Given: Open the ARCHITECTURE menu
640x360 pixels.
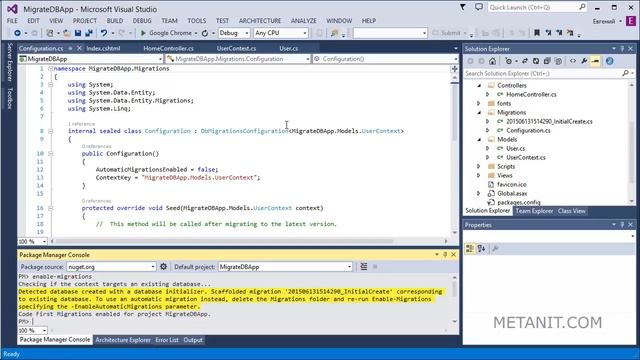Looking at the screenshot, I should coord(260,21).
